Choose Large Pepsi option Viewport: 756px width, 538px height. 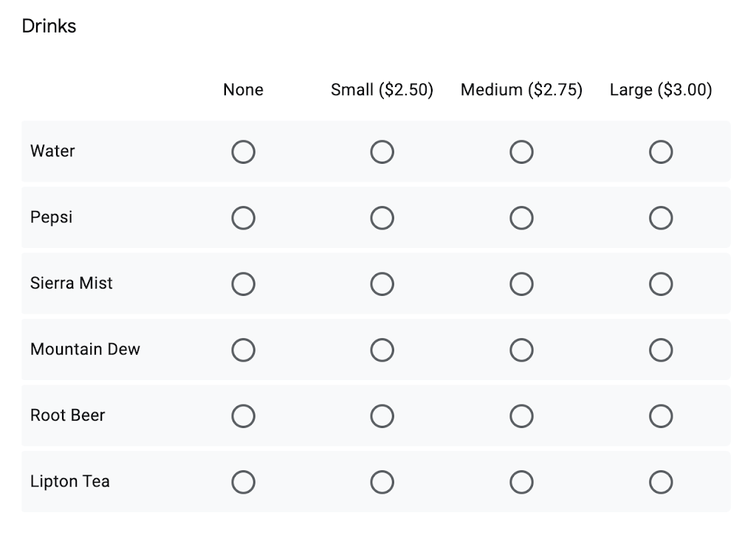tap(661, 218)
